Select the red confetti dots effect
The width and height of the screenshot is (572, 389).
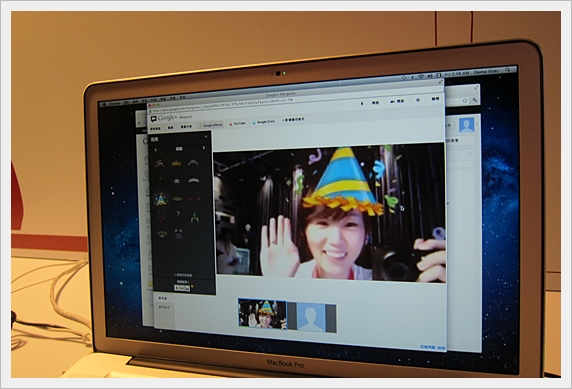[x=162, y=217]
